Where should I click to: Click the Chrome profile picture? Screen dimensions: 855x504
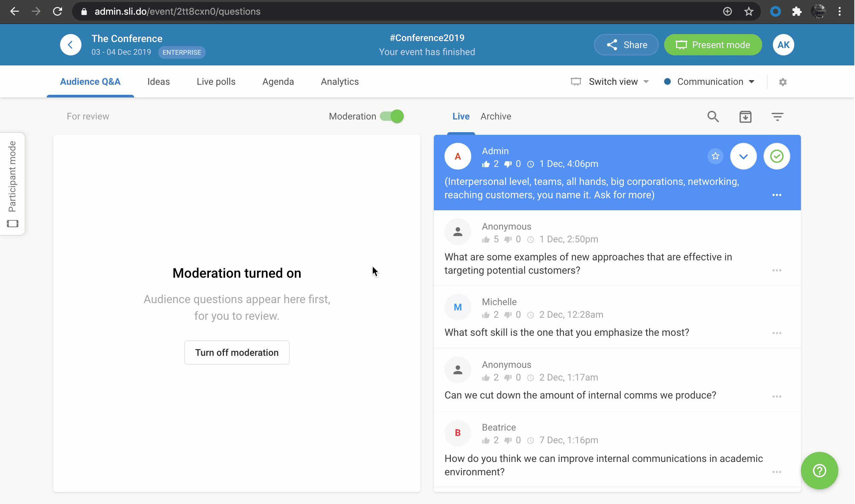coord(818,12)
